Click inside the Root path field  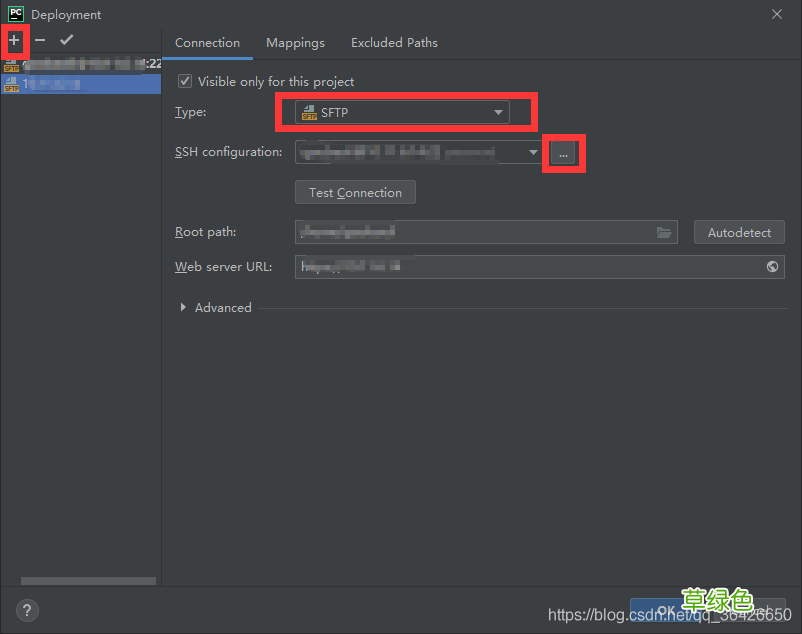[470, 232]
